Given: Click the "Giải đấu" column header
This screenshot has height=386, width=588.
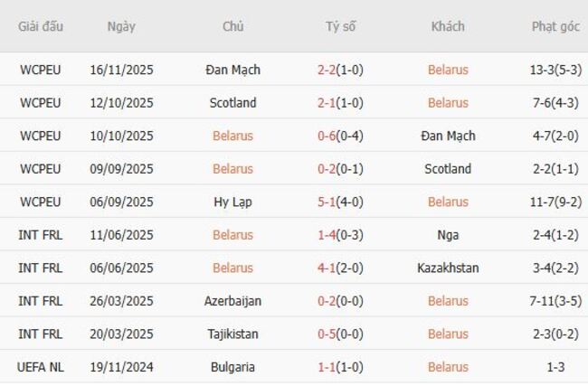Looking at the screenshot, I should [41, 26].
